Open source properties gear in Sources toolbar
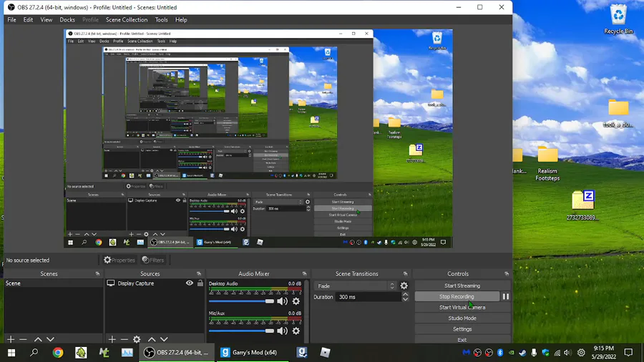The height and width of the screenshot is (362, 644). click(x=137, y=339)
